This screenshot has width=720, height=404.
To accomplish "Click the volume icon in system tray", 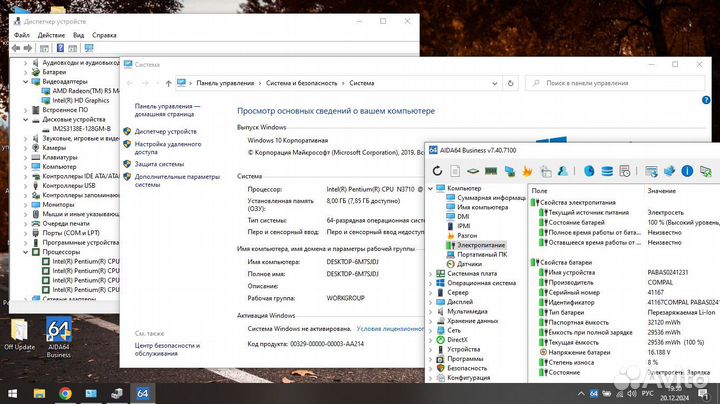I will 631,393.
